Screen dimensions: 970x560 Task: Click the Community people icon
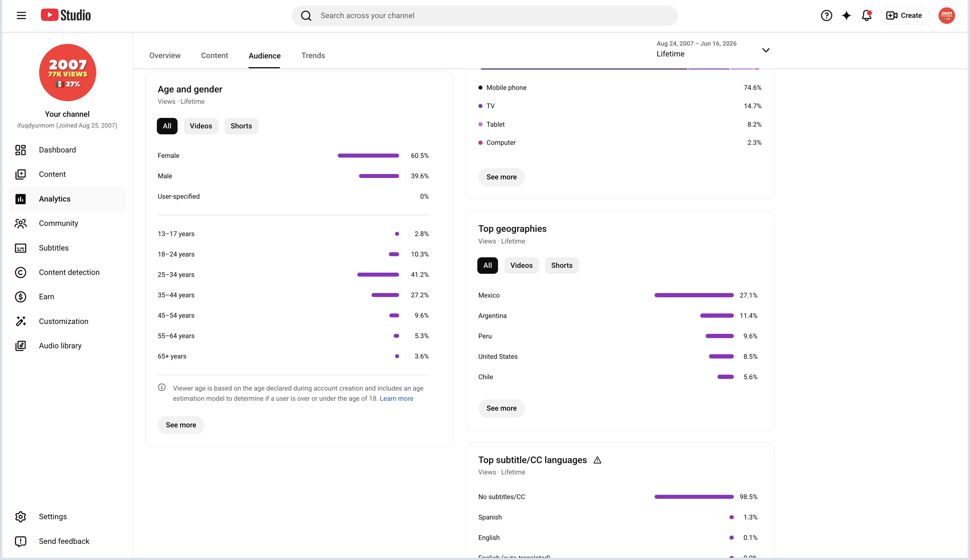coord(20,223)
